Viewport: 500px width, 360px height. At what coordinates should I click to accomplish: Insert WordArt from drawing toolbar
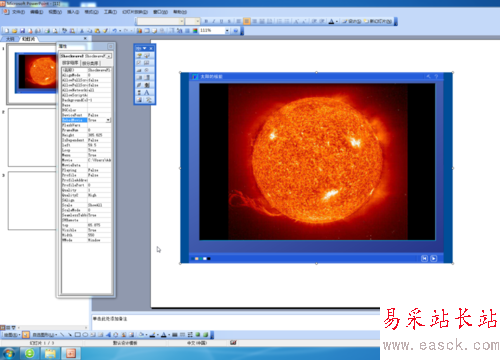[x=108, y=335]
